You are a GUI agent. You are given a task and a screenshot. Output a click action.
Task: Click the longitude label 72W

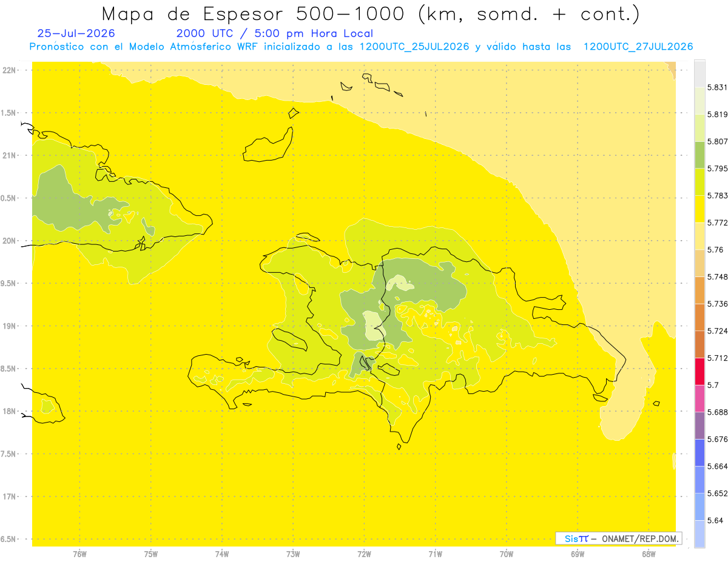point(364,554)
